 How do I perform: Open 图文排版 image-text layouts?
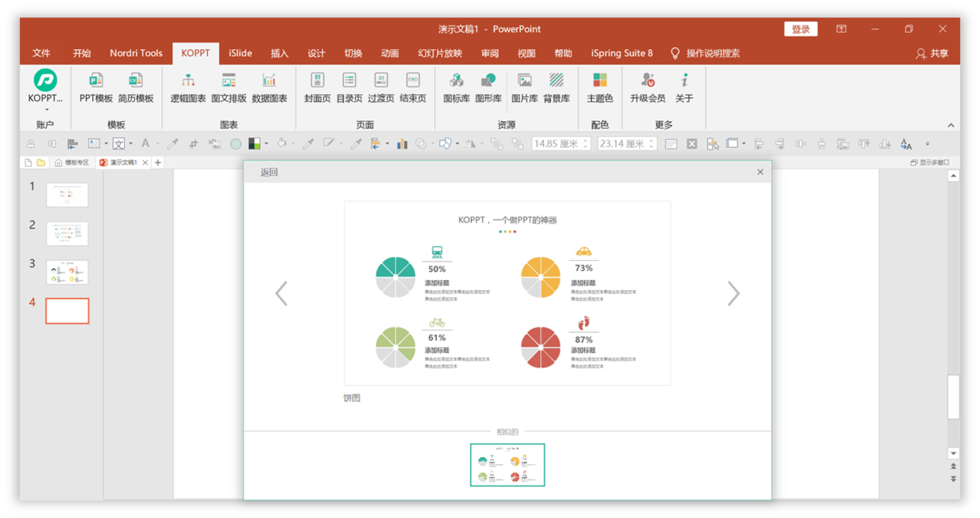pyautogui.click(x=229, y=87)
